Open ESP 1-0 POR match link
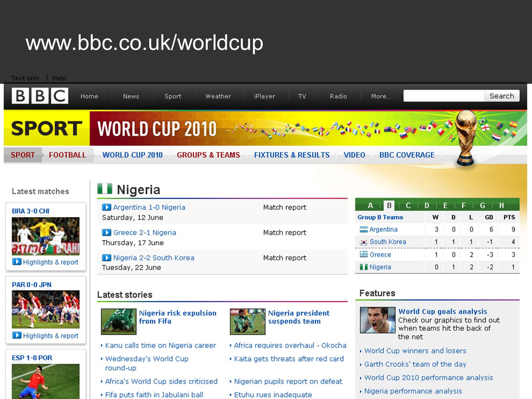The height and width of the screenshot is (399, 532). 32,358
